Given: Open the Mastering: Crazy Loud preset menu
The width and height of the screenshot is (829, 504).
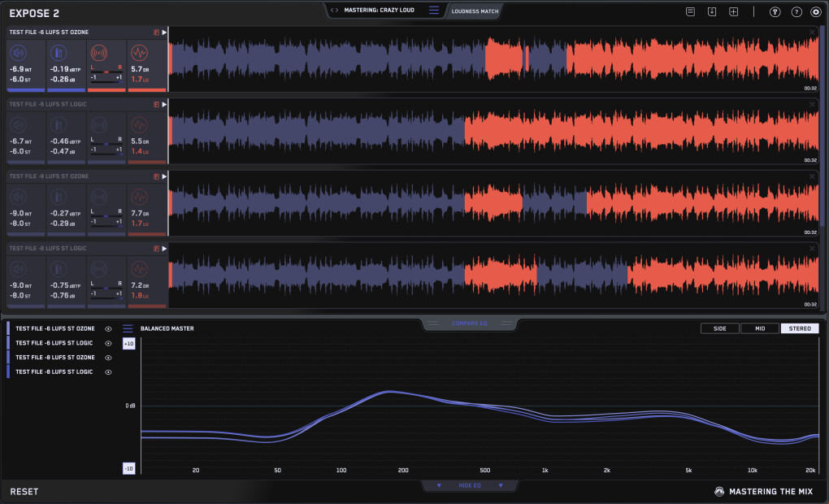Looking at the screenshot, I should tap(433, 10).
